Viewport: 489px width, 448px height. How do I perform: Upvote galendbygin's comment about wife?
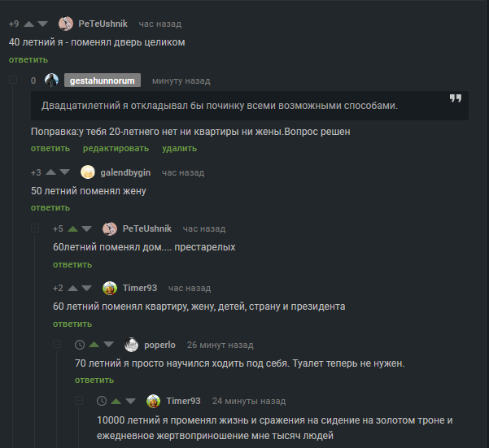(50, 172)
